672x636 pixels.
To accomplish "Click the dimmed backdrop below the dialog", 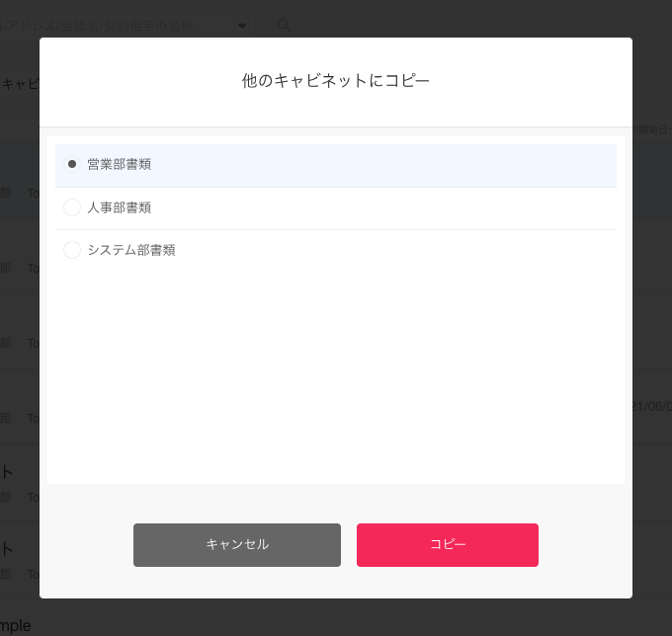I will [336, 618].
